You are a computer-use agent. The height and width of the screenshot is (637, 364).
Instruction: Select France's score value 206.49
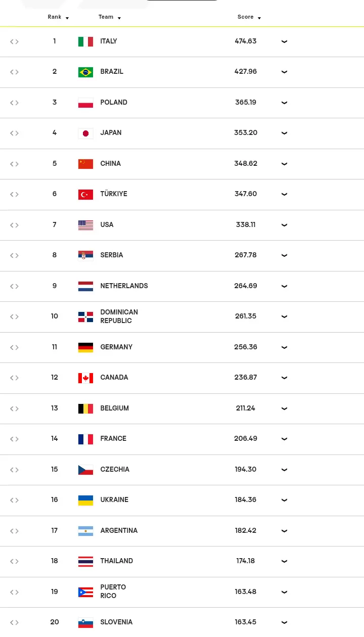point(246,439)
